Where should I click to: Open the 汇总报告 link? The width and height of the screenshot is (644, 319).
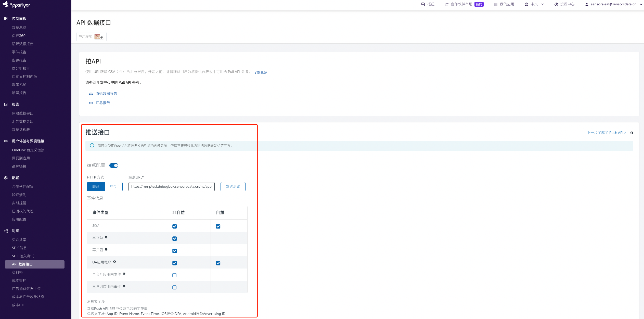tap(102, 103)
